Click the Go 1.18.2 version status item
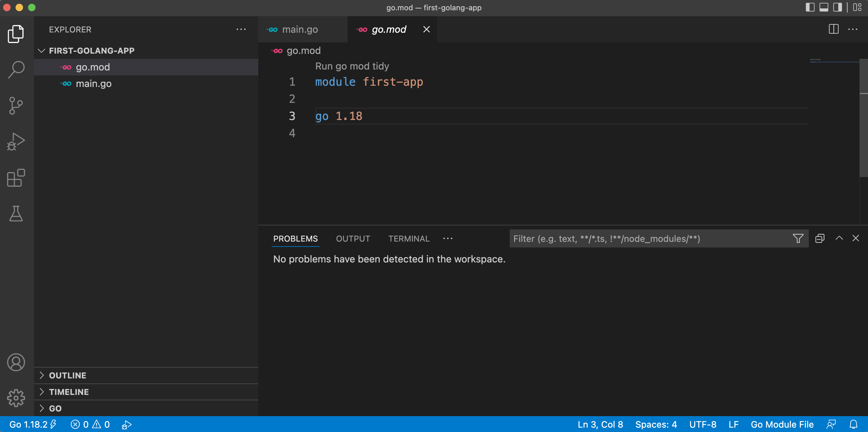Screen dimensions: 868x432 pyautogui.click(x=33, y=424)
